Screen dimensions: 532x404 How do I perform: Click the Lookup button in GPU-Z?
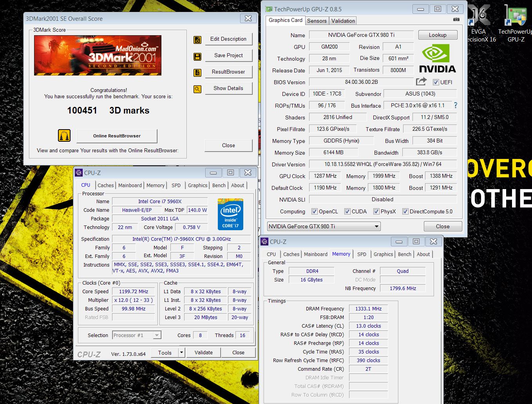(x=438, y=35)
